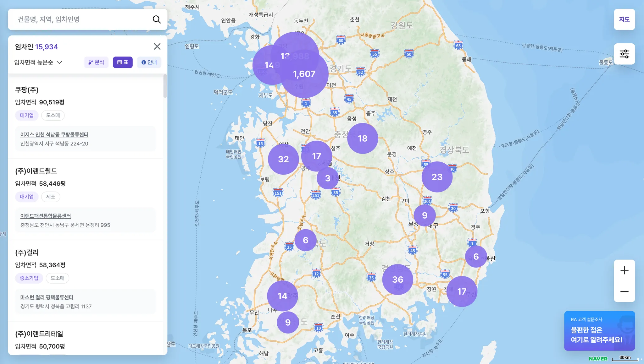Switch to 표 table view
This screenshot has height=364, width=644.
[123, 62]
